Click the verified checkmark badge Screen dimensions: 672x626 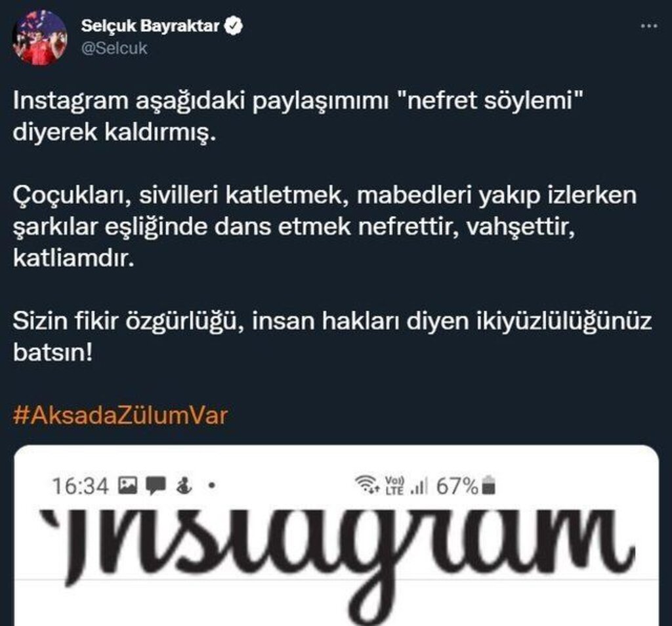coord(233,26)
